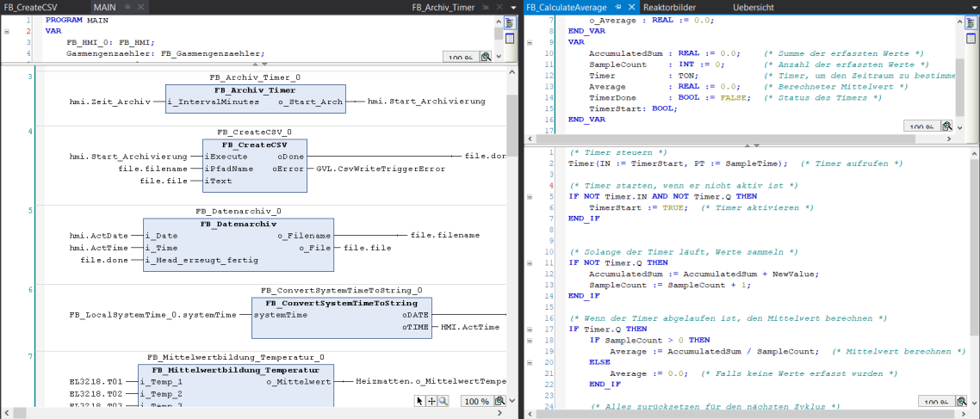
Task: Click zoom magnifier in MAIN diagram pane
Action: (x=500, y=401)
